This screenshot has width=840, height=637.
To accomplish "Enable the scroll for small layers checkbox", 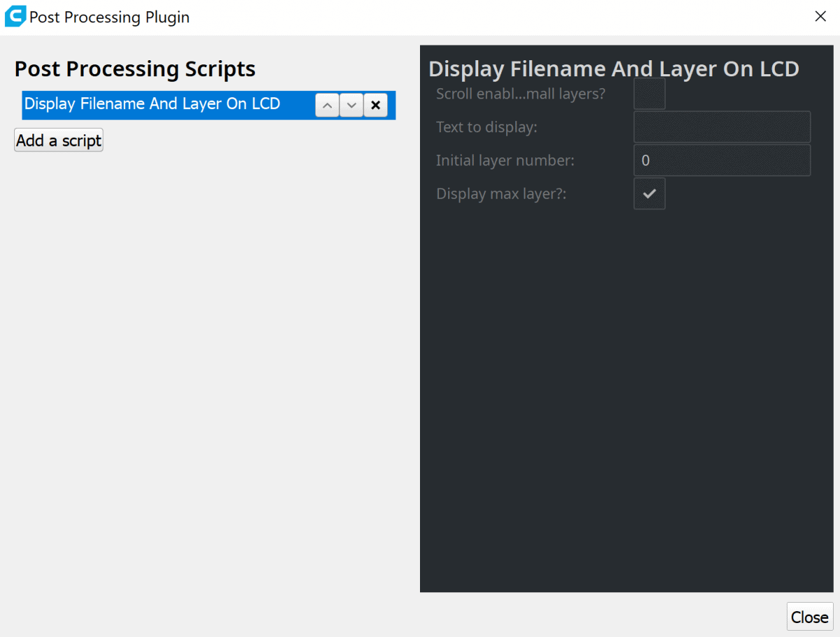I will [x=649, y=94].
